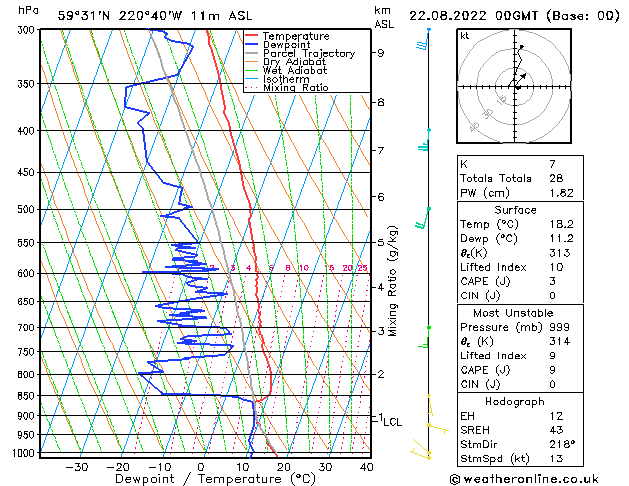Image resolution: width=629 pixels, height=486 pixels.
Task: Click the 40 temperature axis label
Action: [x=367, y=467]
